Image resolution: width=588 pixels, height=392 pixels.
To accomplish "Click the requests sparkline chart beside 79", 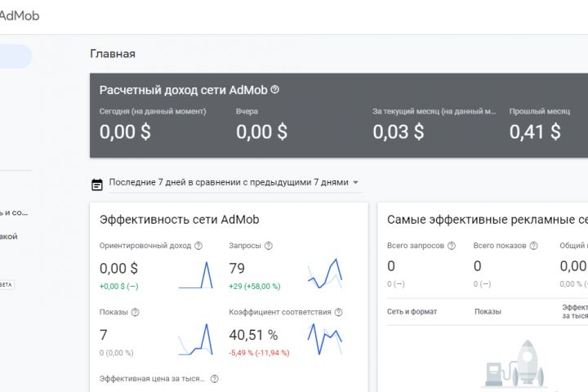I will tap(325, 274).
